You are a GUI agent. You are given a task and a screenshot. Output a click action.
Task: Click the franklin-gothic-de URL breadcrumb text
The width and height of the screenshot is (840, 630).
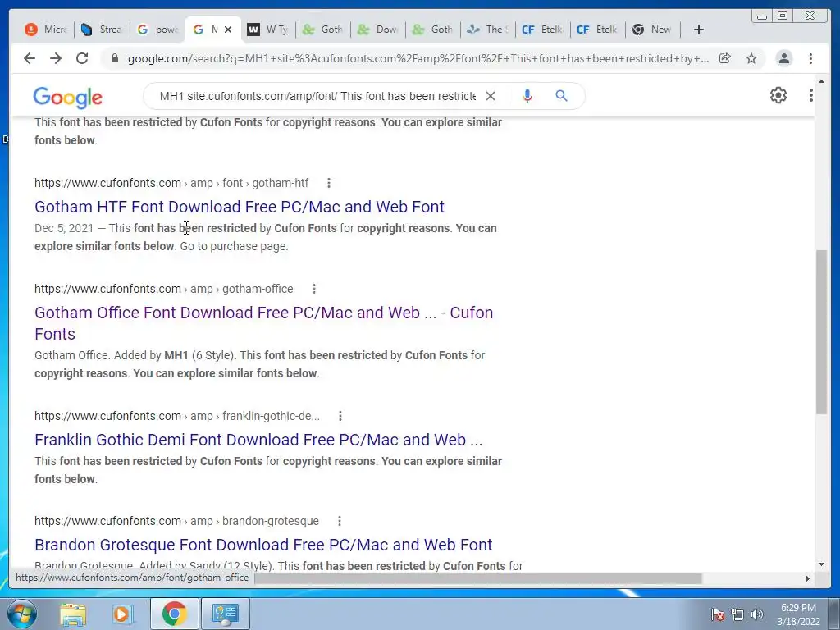(177, 416)
